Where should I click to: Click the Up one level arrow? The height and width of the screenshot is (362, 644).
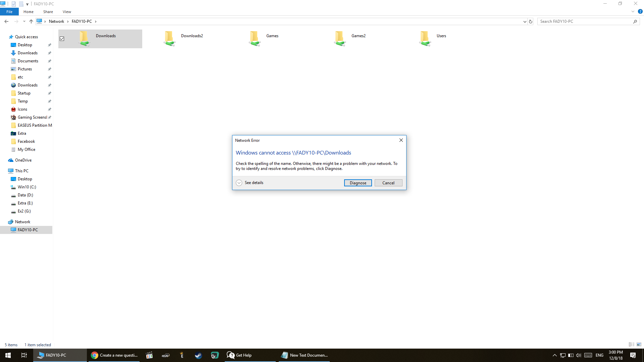[31, 21]
